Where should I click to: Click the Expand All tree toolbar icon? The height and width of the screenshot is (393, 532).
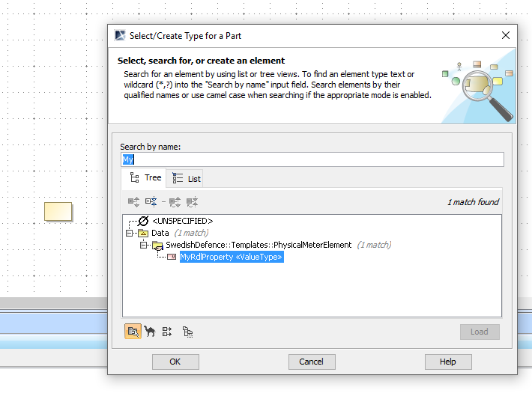coord(133,202)
